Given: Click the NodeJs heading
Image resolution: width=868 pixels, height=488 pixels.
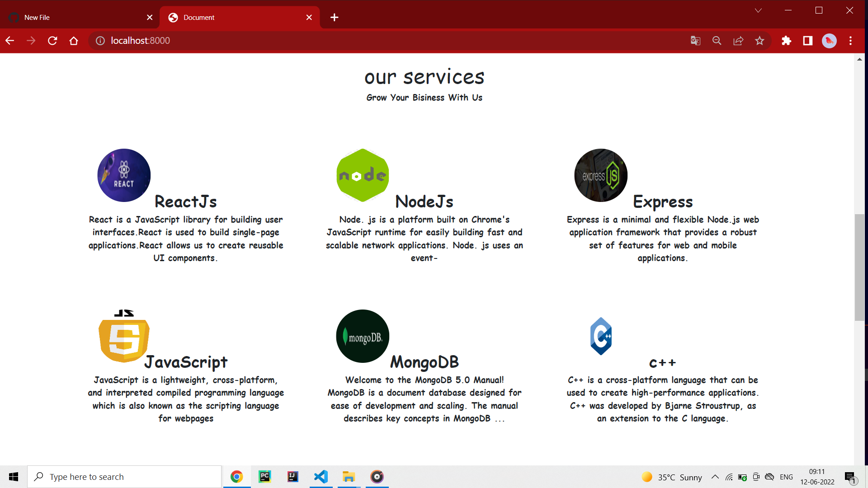Looking at the screenshot, I should 424,202.
